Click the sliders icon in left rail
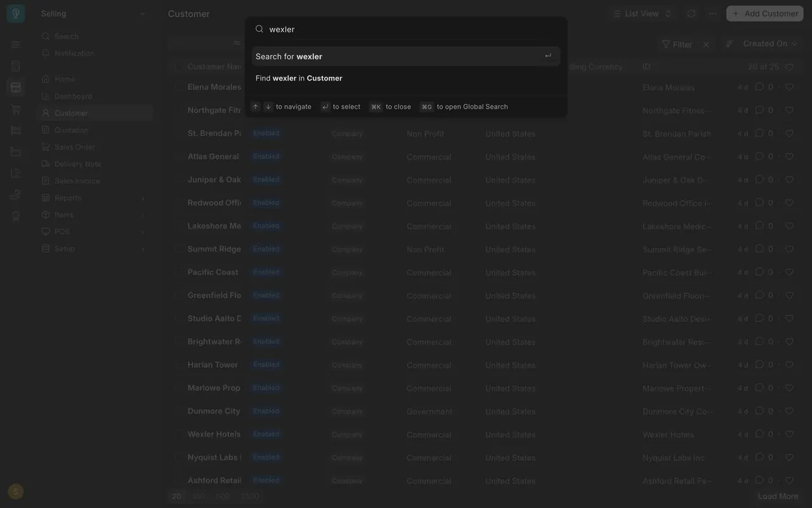812x508 pixels. point(16,44)
